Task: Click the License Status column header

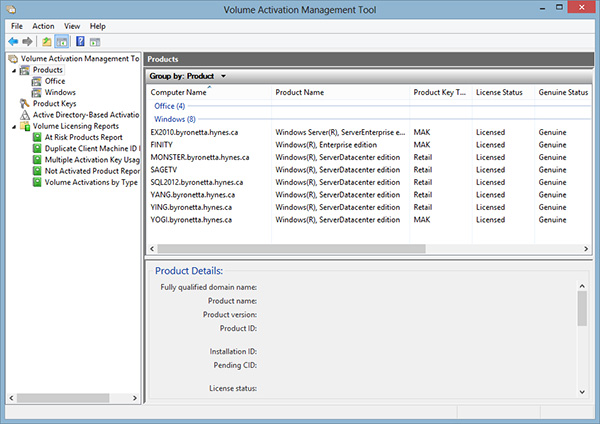Action: pyautogui.click(x=499, y=93)
